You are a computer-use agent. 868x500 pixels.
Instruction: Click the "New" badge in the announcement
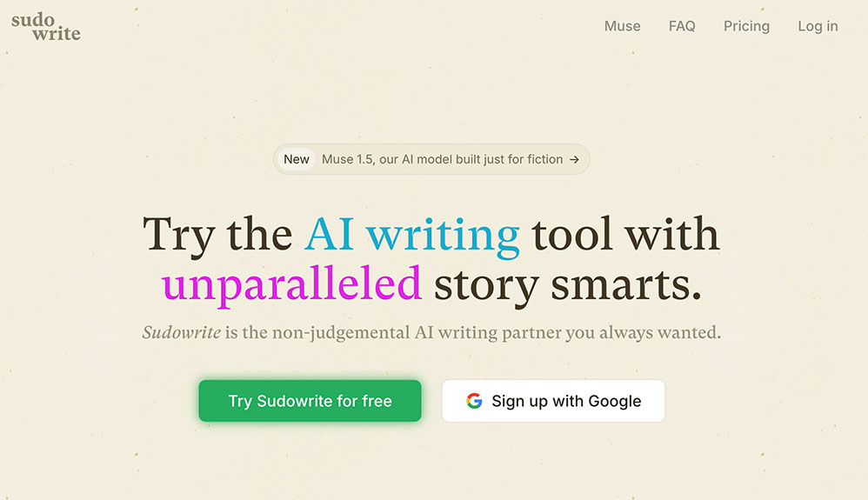click(297, 159)
